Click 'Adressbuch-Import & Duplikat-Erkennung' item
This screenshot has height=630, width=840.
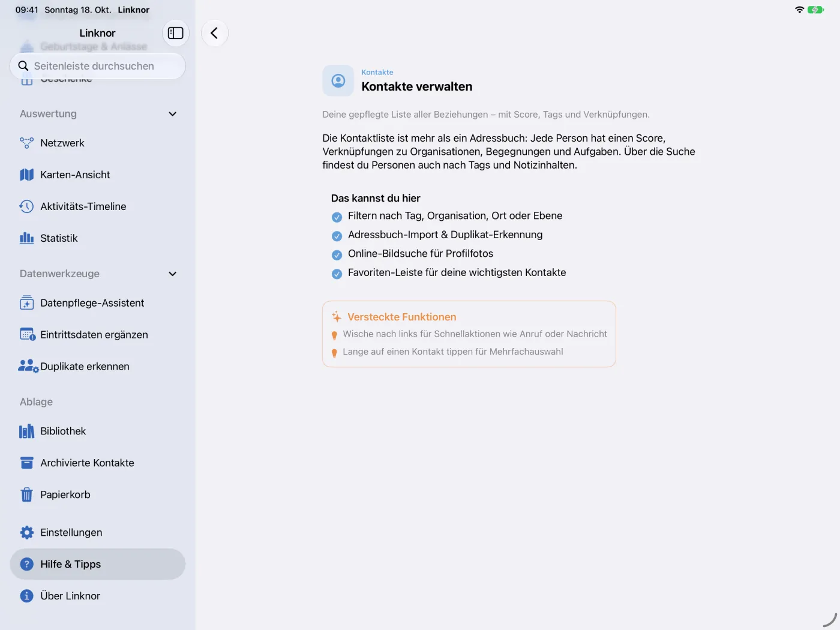click(x=445, y=235)
